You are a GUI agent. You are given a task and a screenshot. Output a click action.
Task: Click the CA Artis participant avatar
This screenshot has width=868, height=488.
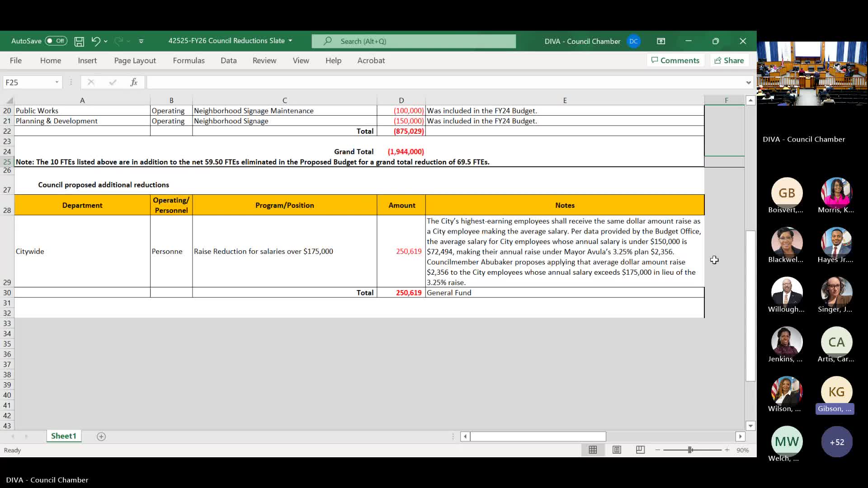coord(836,342)
